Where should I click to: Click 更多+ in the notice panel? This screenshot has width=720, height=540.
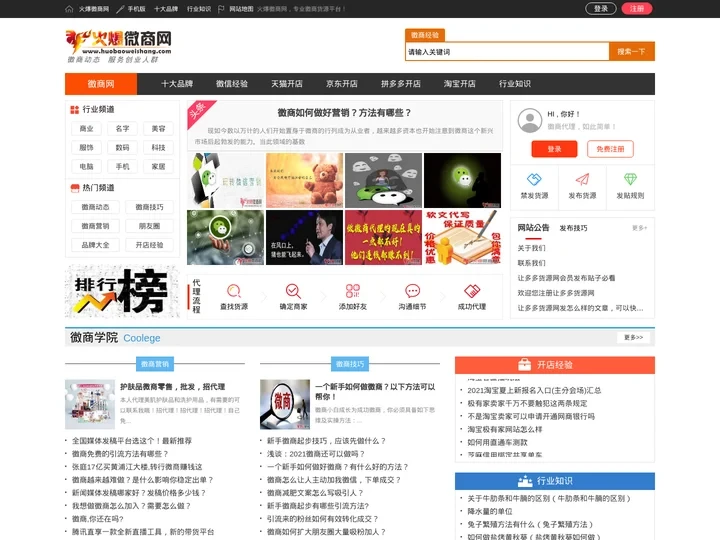pos(640,228)
